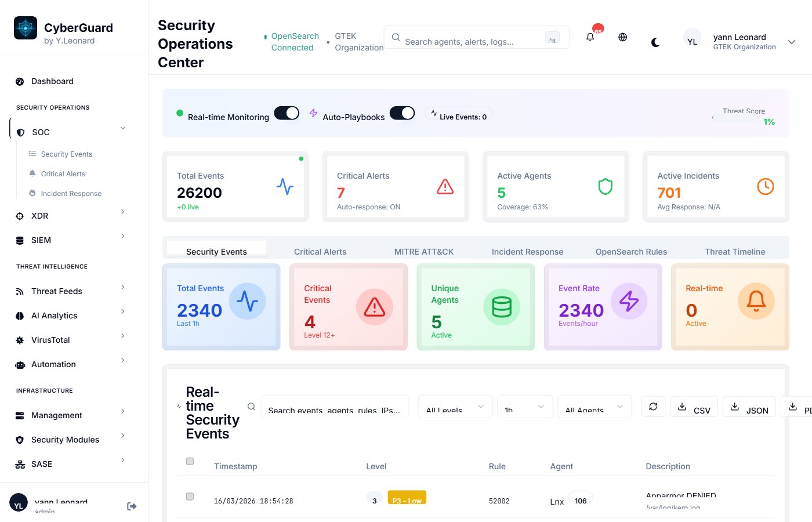Open the notifications bell icon
Image resolution: width=812 pixels, height=522 pixels.
(590, 37)
